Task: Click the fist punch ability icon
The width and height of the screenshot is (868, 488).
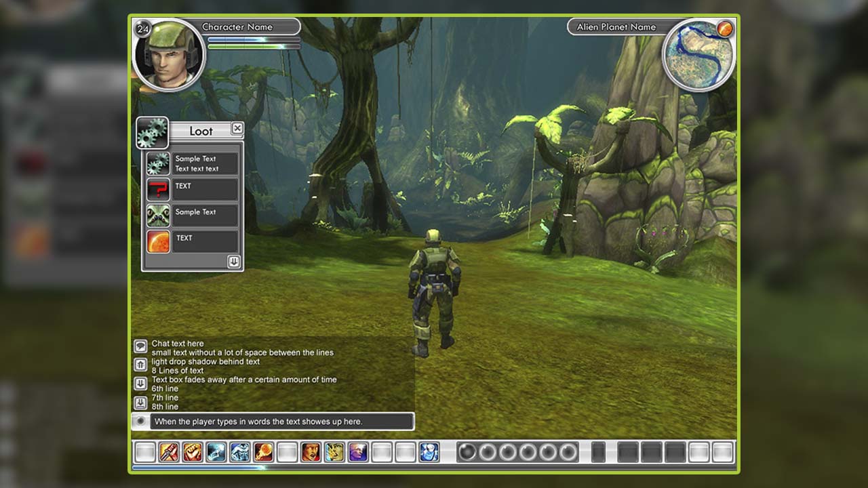Action: pyautogui.click(x=192, y=452)
